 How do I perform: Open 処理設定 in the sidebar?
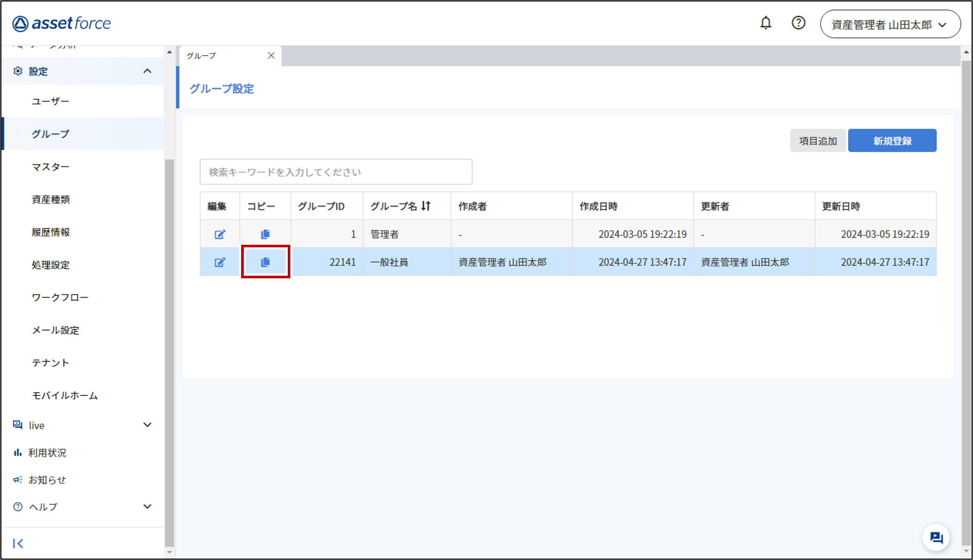(x=50, y=265)
